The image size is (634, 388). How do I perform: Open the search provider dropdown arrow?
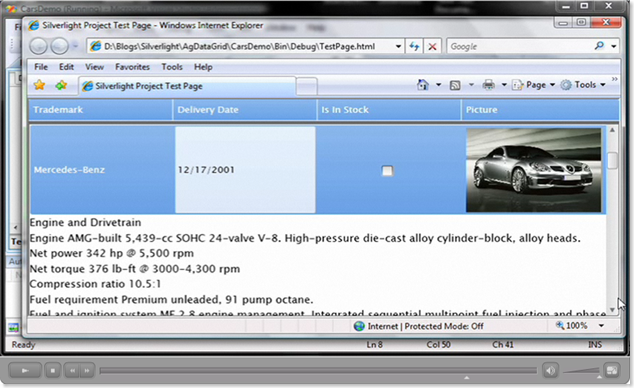pyautogui.click(x=614, y=46)
